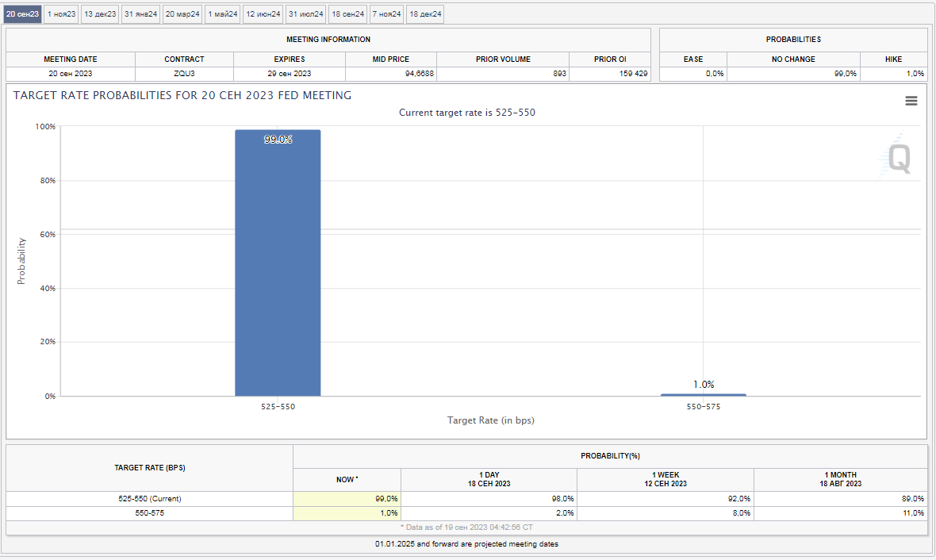Click the chart title for FED meeting
This screenshot has height=560, width=936.
182,95
